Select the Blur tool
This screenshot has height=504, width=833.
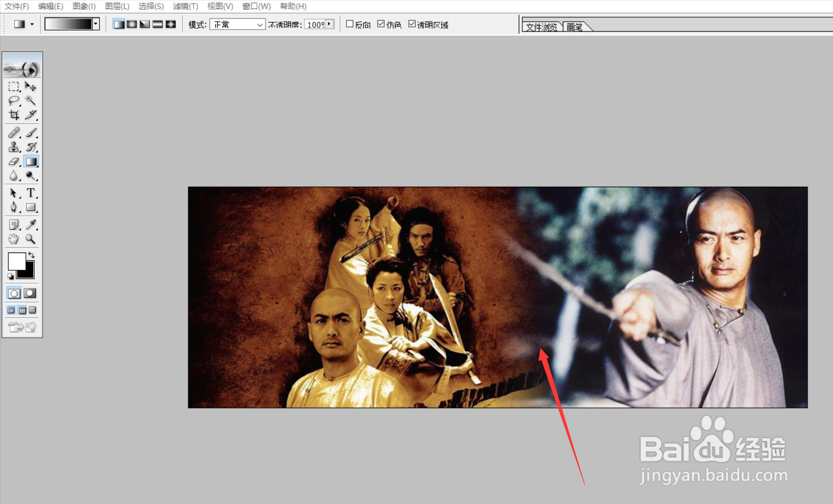(14, 176)
